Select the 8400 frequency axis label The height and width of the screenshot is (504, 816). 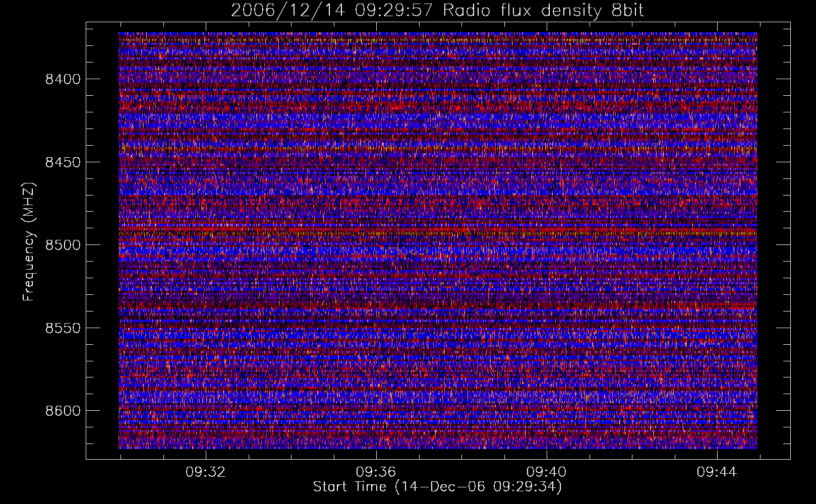click(63, 79)
